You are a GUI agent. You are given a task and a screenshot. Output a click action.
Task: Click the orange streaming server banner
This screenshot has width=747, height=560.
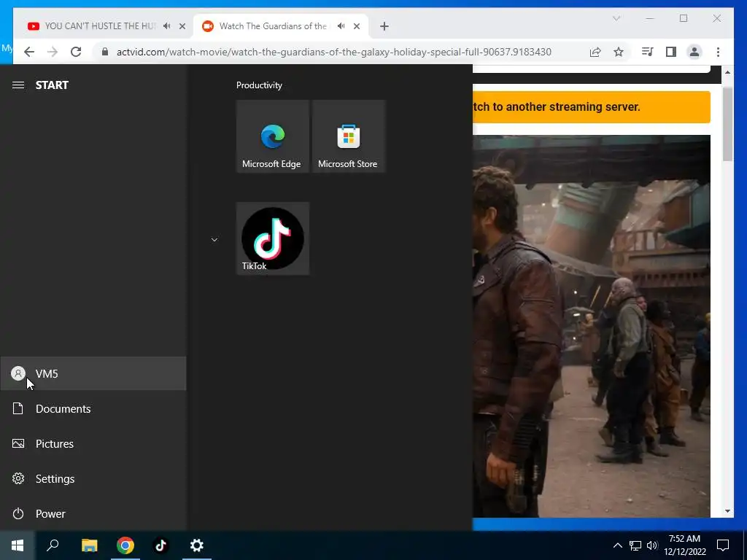pos(591,107)
